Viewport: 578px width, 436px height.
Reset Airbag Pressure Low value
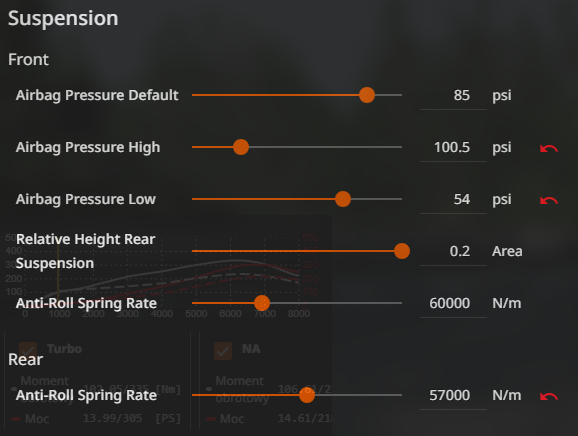[549, 200]
